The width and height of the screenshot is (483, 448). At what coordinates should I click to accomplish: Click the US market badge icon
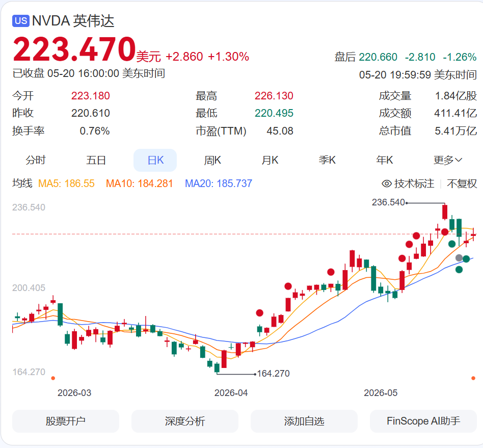(x=21, y=21)
